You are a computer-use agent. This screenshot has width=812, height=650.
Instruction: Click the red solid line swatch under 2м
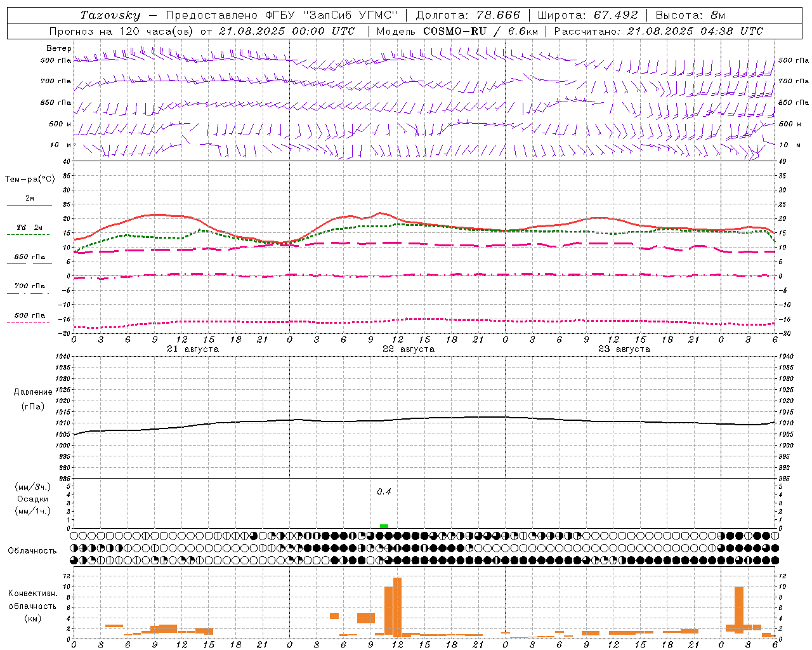pos(29,205)
